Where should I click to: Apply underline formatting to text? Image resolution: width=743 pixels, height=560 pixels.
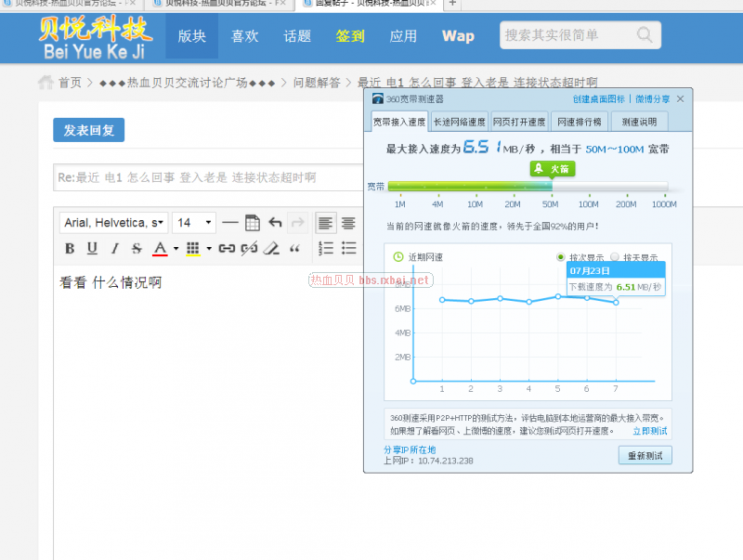pyautogui.click(x=92, y=249)
